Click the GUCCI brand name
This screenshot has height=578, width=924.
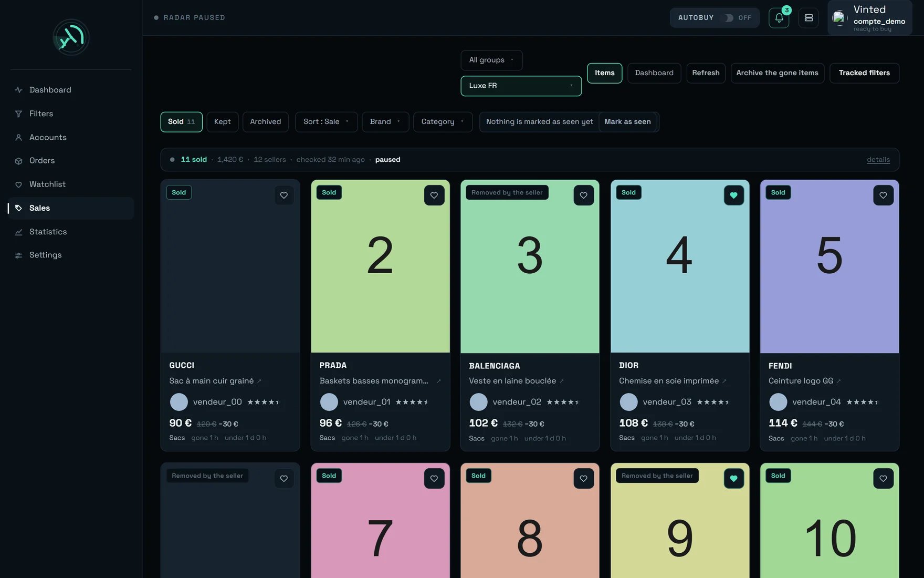coord(182,365)
